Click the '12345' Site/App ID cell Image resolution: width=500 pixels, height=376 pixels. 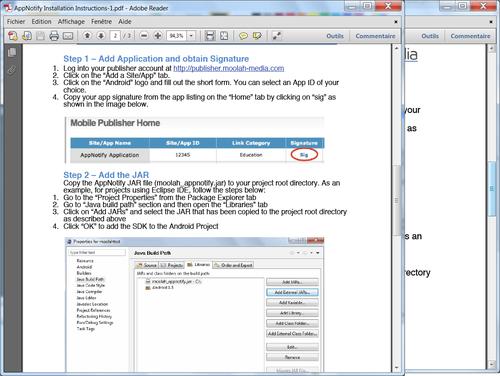(183, 155)
